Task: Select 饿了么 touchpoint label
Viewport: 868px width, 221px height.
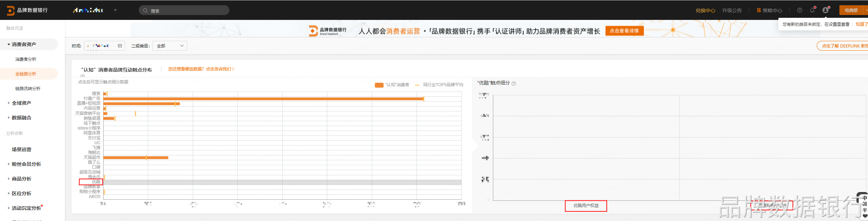Action: pyautogui.click(x=94, y=162)
